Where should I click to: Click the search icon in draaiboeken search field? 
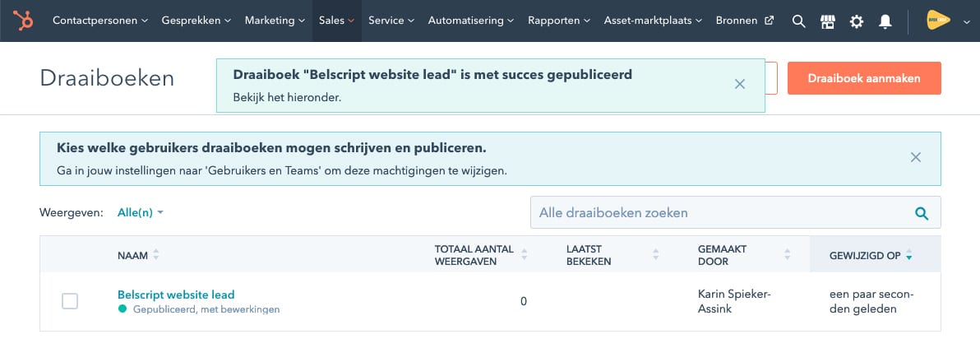922,213
